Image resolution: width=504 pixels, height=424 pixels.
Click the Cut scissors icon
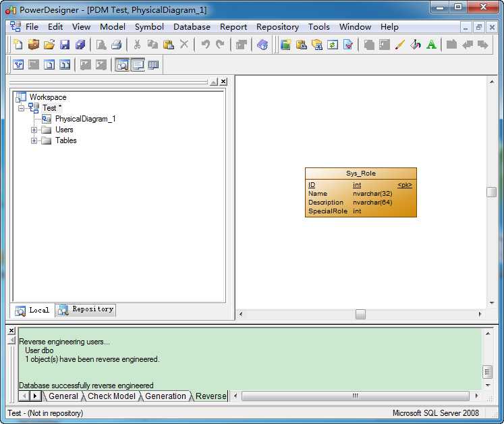pyautogui.click(x=137, y=45)
